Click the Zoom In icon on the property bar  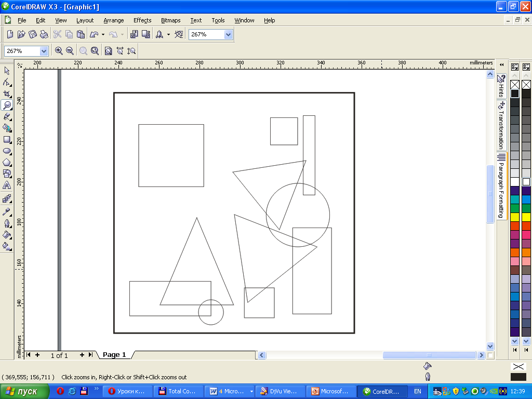click(59, 51)
